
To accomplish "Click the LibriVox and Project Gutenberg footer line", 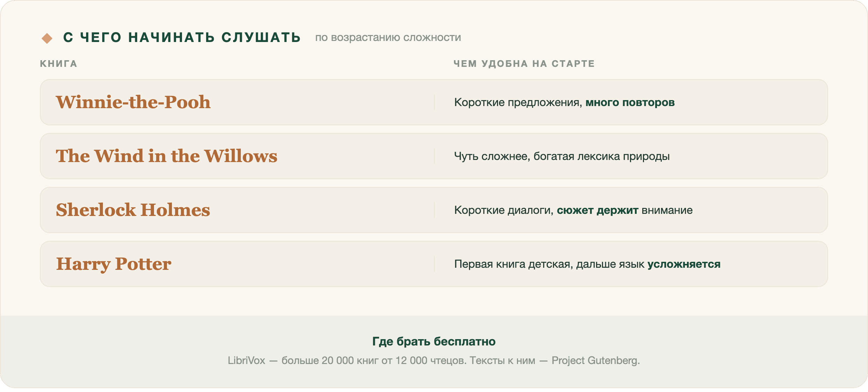I will (434, 360).
